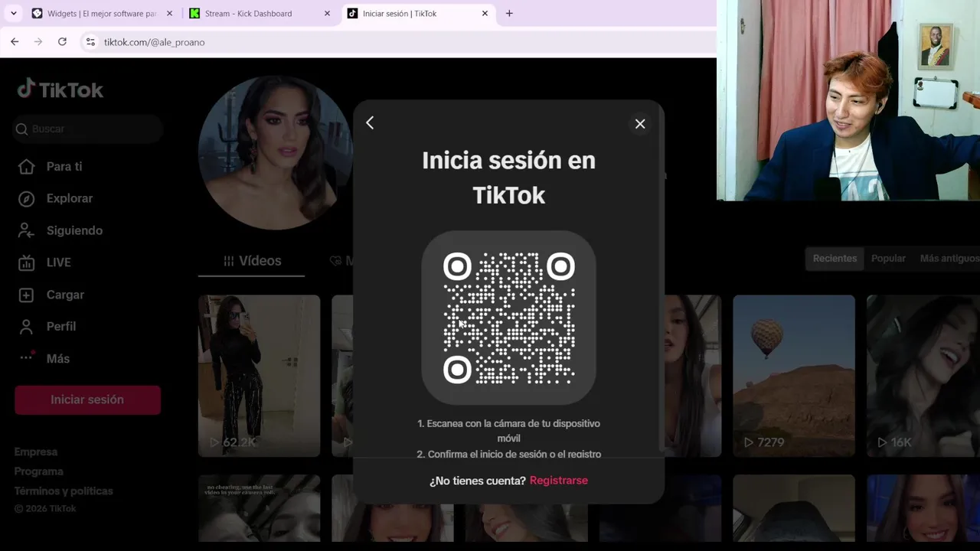Image resolution: width=980 pixels, height=551 pixels.
Task: Click the site information icon in address bar
Action: (90, 42)
